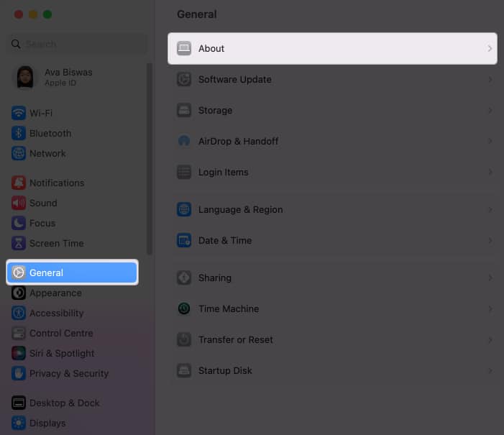Click the Appearance icon in sidebar
This screenshot has width=504, height=435.
pos(19,293)
